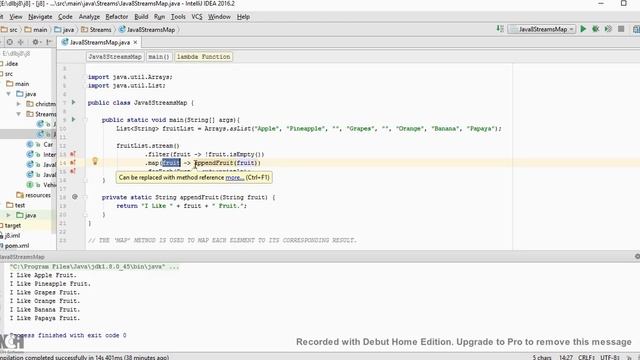Viewport: 640px width, 360px height.
Task: Click the lambda Function editor breadcrumb
Action: click(x=203, y=57)
